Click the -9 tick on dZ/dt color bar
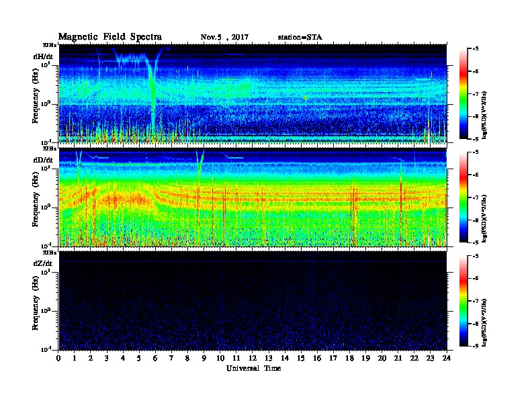This screenshot has height=411, width=532. point(475,346)
